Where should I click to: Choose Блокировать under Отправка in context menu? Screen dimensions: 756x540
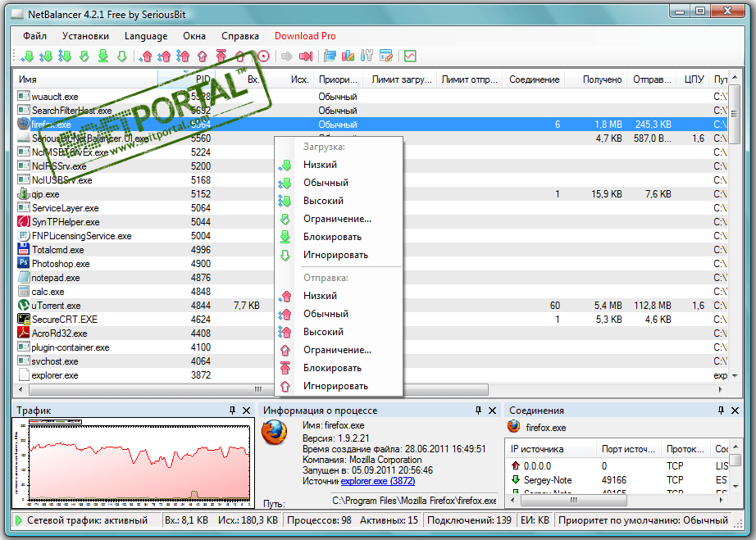[339, 368]
